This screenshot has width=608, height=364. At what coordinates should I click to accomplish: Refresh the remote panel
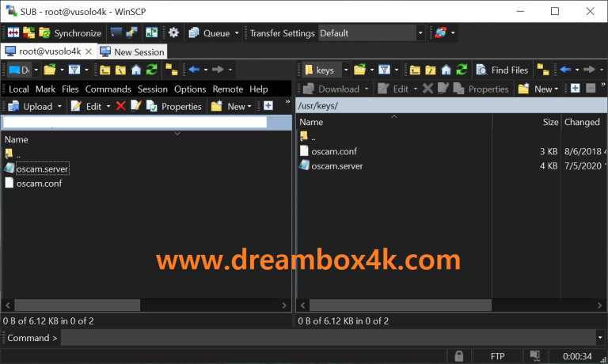click(462, 70)
